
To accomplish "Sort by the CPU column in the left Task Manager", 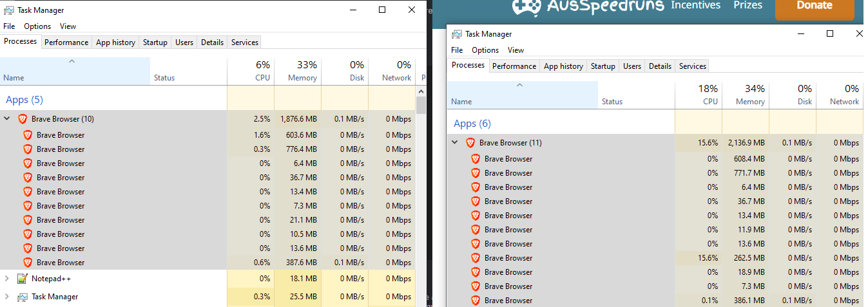I will click(251, 71).
